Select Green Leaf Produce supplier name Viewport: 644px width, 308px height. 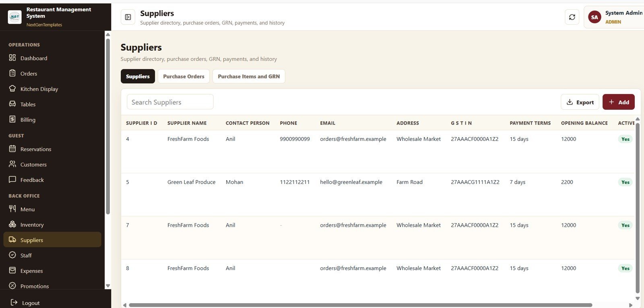point(191,182)
